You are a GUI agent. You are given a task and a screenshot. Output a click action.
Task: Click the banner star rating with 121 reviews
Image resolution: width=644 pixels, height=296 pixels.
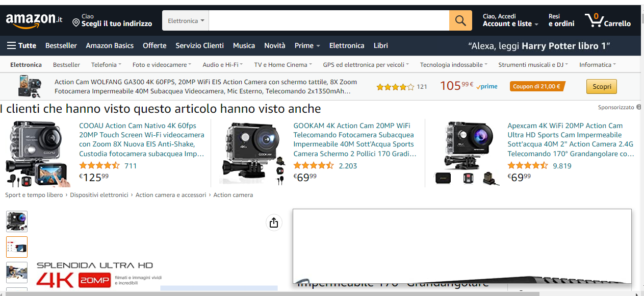click(395, 87)
